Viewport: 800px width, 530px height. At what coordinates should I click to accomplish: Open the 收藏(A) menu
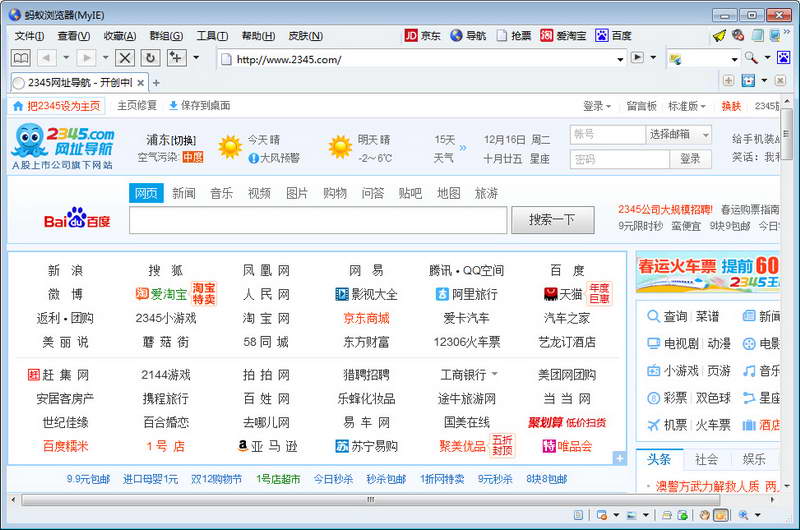pos(120,36)
